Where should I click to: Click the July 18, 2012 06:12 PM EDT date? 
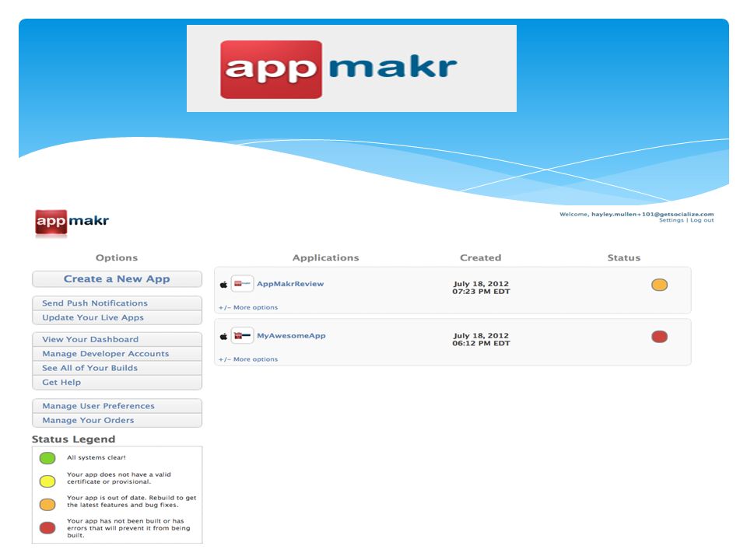[481, 340]
